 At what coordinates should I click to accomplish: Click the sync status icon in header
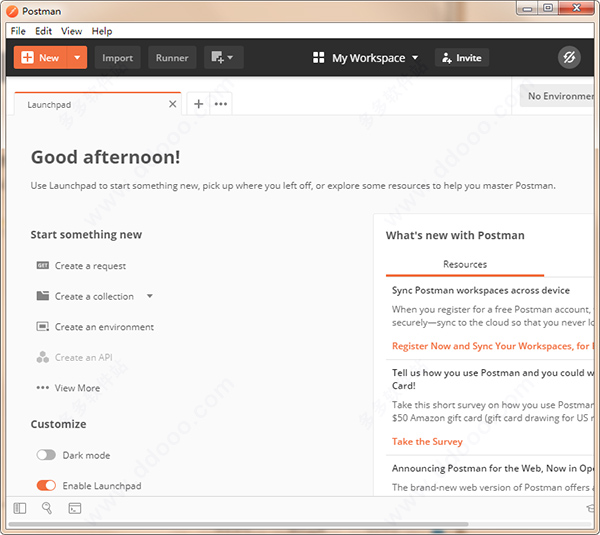(569, 58)
